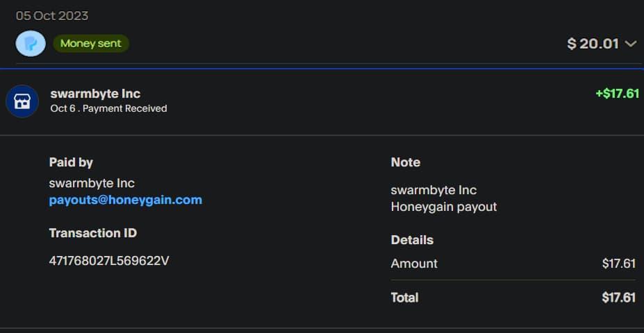The image size is (644, 333).
Task: Open the swarmbyte Inc transaction header
Action: pyautogui.click(x=96, y=94)
